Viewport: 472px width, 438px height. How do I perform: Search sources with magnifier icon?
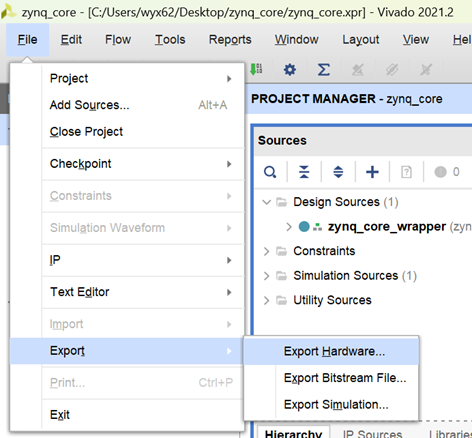tap(270, 172)
